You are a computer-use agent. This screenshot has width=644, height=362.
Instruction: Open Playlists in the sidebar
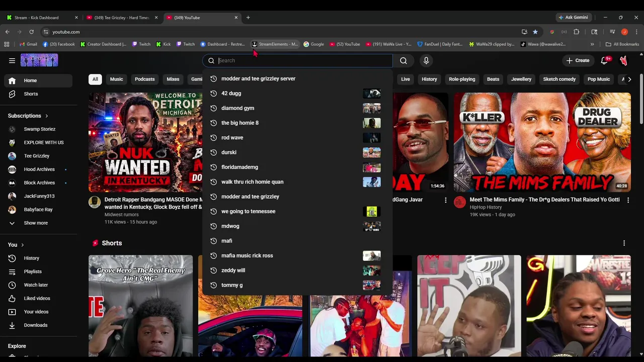tap(38, 272)
